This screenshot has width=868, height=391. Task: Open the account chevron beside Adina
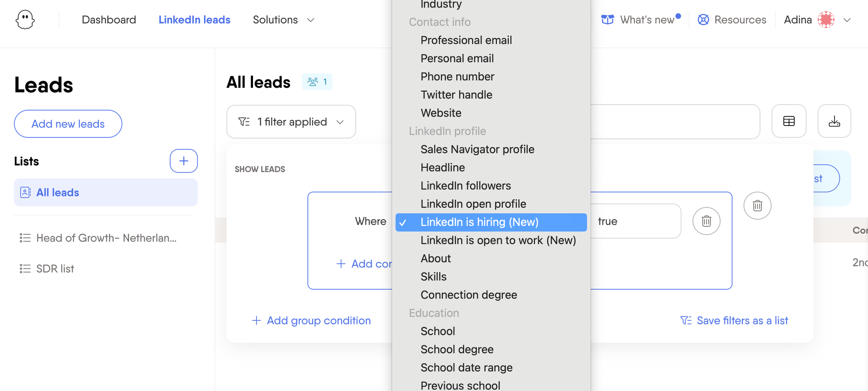847,20
